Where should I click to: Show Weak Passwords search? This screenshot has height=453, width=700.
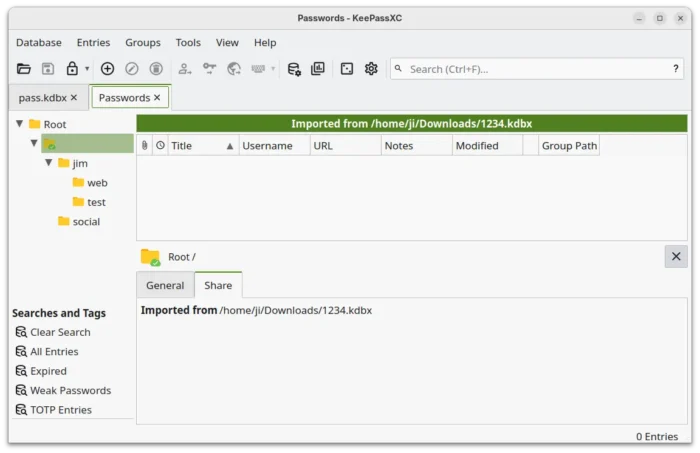[x=63, y=391]
